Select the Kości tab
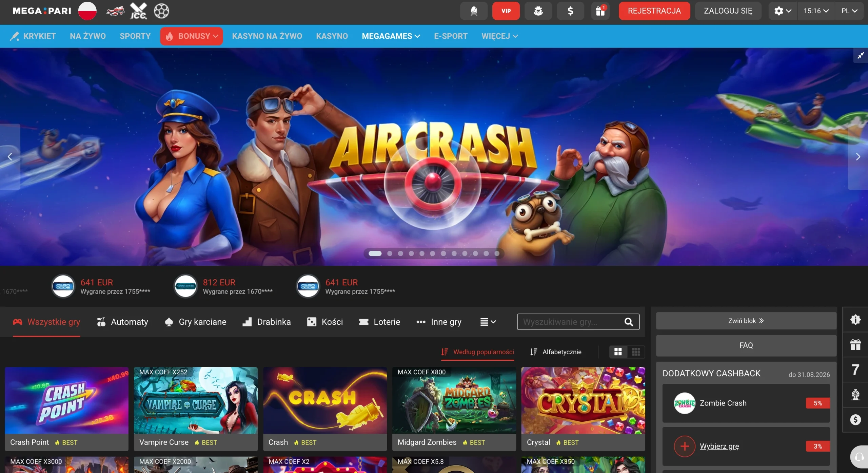Screen dimensions: 868x473 point(325,322)
